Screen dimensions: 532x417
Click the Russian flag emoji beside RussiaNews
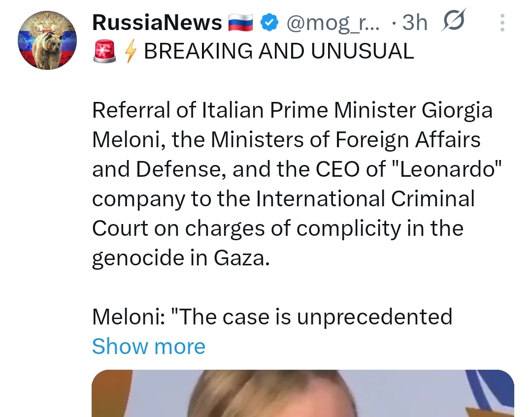241,23
